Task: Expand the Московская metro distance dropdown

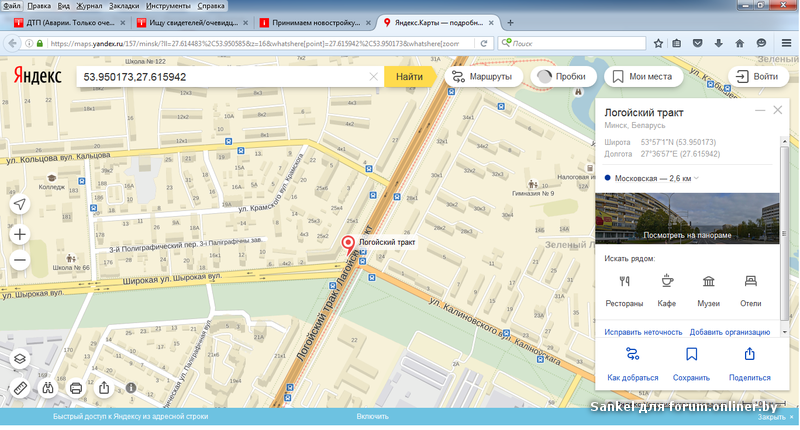Action: pos(697,178)
